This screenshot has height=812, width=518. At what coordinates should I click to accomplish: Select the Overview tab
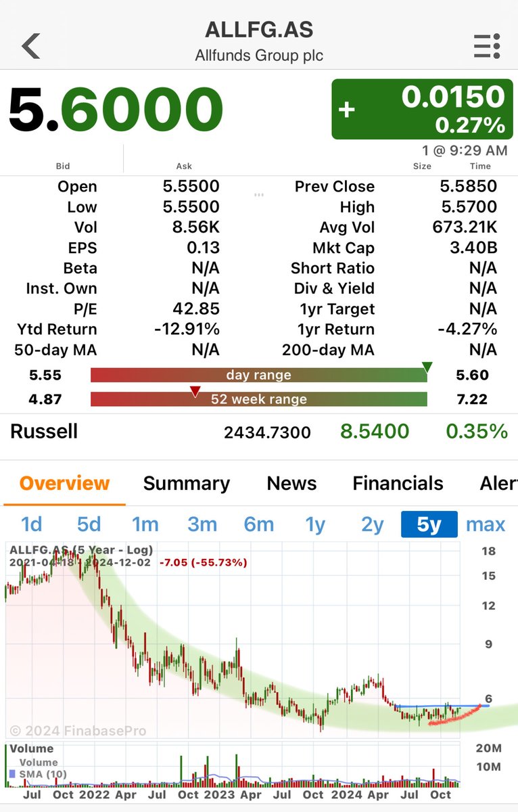pos(64,483)
